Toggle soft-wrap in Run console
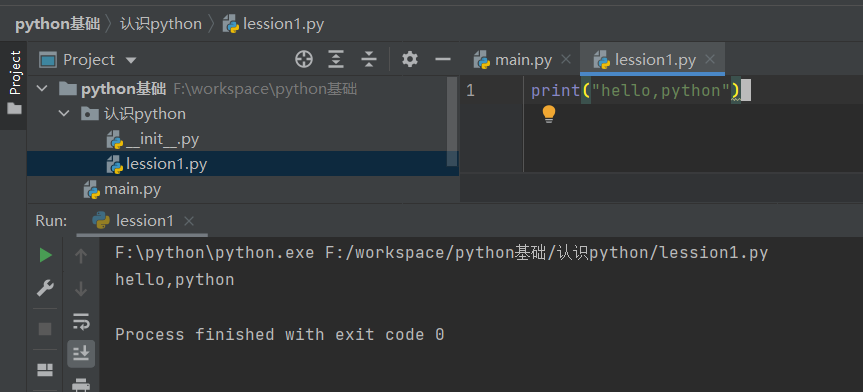The width and height of the screenshot is (863, 392). pos(81,321)
